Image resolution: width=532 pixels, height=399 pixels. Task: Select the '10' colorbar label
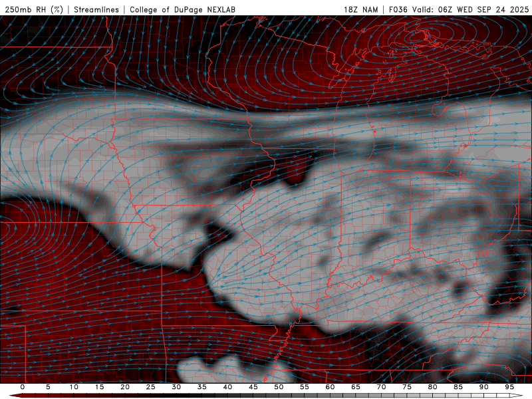click(x=74, y=387)
